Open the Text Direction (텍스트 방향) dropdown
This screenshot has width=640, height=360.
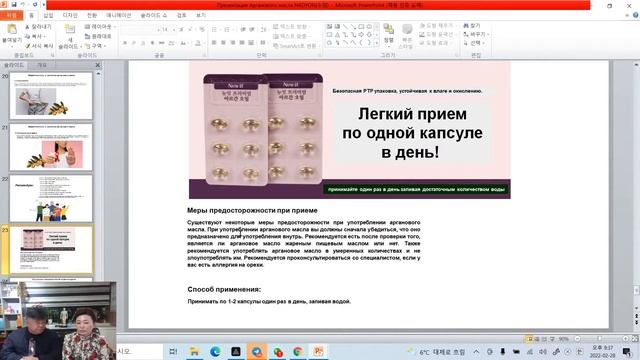292,27
